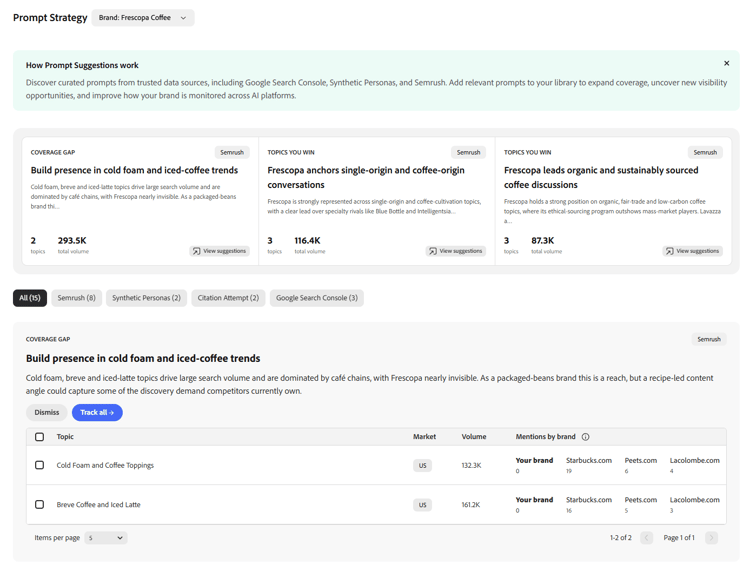750x566 pixels.
Task: Open the Items per page dropdown
Action: [x=106, y=538]
